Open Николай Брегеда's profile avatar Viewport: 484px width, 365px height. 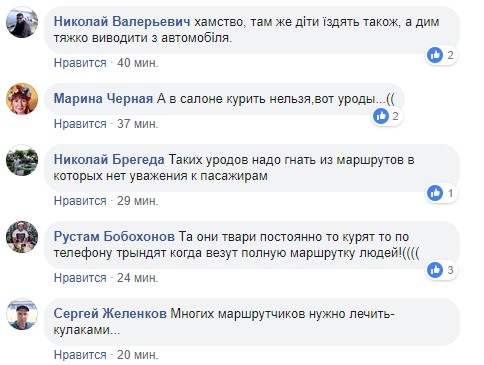tap(22, 160)
